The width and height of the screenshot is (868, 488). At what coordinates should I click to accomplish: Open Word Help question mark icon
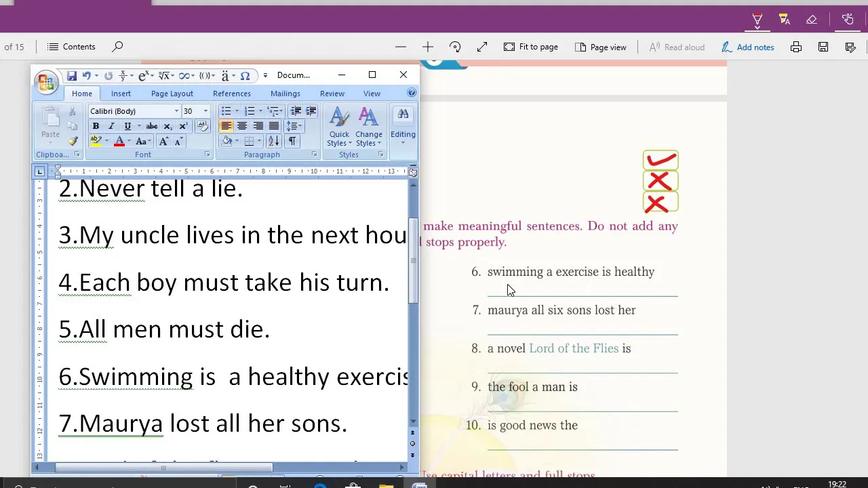[412, 93]
